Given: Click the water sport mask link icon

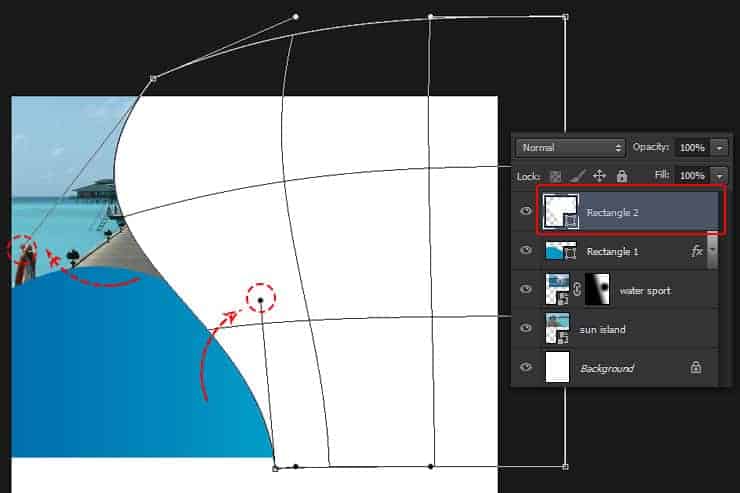Looking at the screenshot, I should pyautogui.click(x=579, y=290).
